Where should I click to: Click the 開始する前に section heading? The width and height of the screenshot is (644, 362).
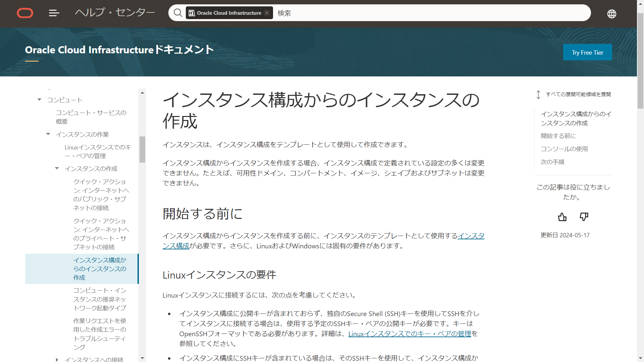tap(203, 214)
